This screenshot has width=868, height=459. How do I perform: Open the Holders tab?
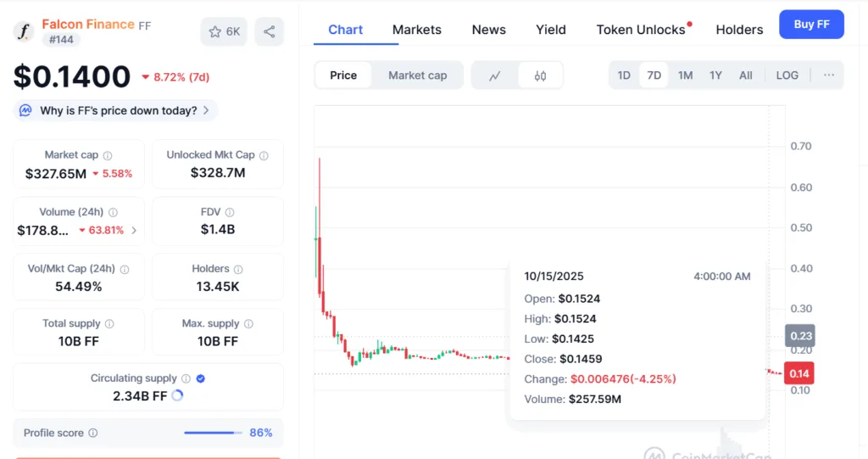739,30
